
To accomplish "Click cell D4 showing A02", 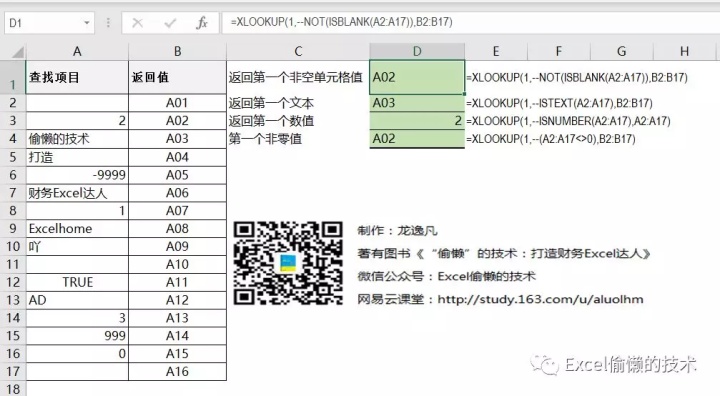I will (417, 139).
